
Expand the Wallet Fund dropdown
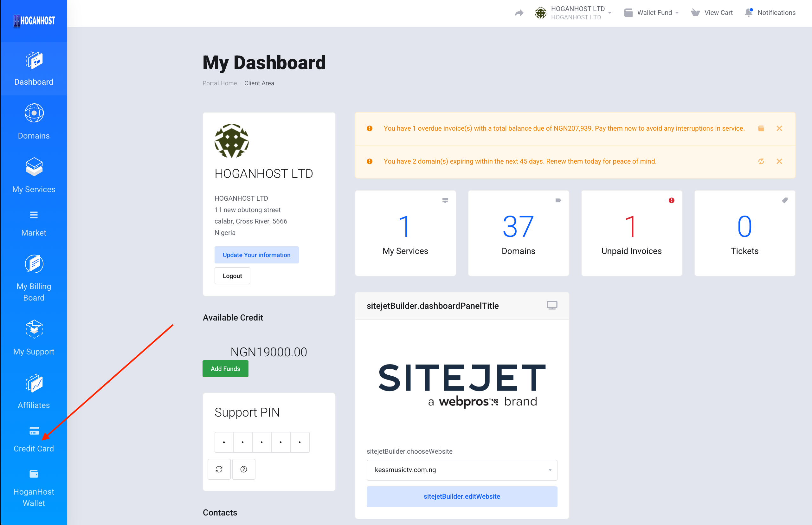[x=677, y=13]
